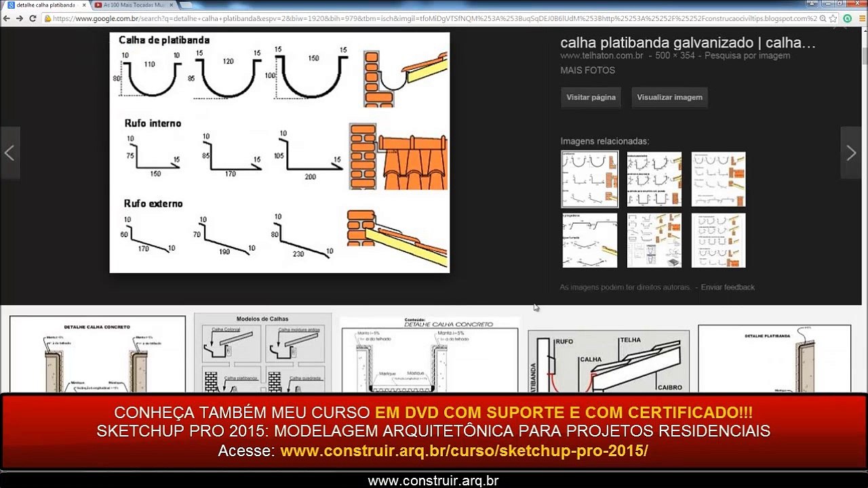The width and height of the screenshot is (868, 488).
Task: Open the 'DETALHE PLATIBANDA' result image
Action: point(774,359)
